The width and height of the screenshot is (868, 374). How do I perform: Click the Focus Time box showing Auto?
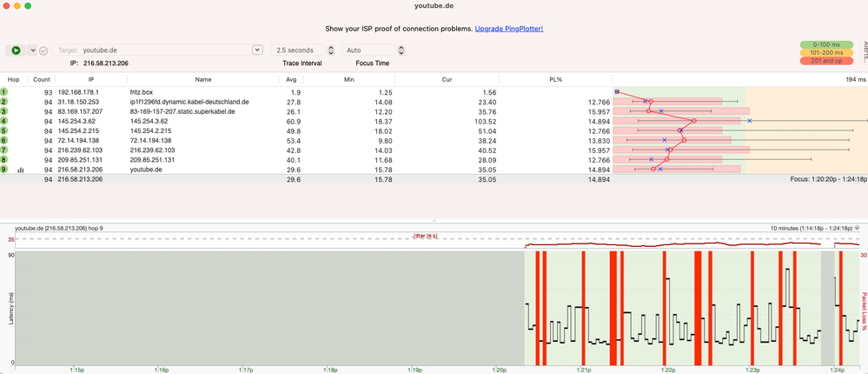pyautogui.click(x=368, y=50)
